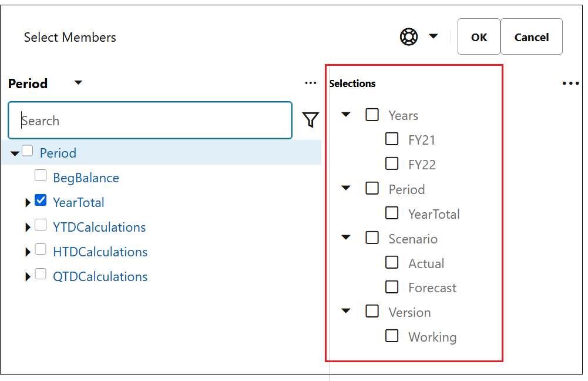Open the ellipsis menu next to Period
The width and height of the screenshot is (588, 381).
click(311, 83)
